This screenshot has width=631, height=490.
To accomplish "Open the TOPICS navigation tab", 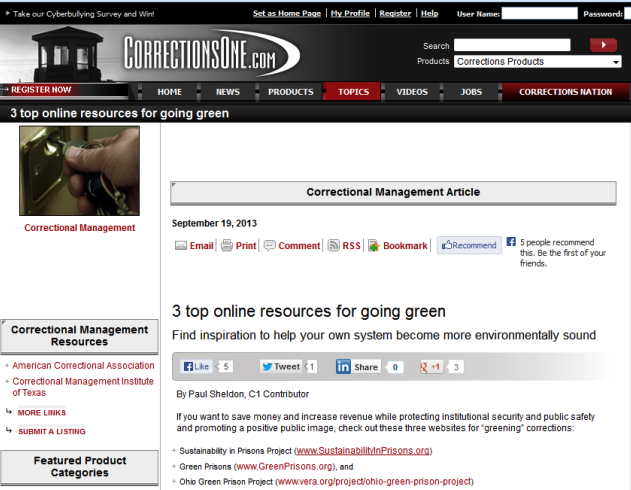I will pos(353,92).
